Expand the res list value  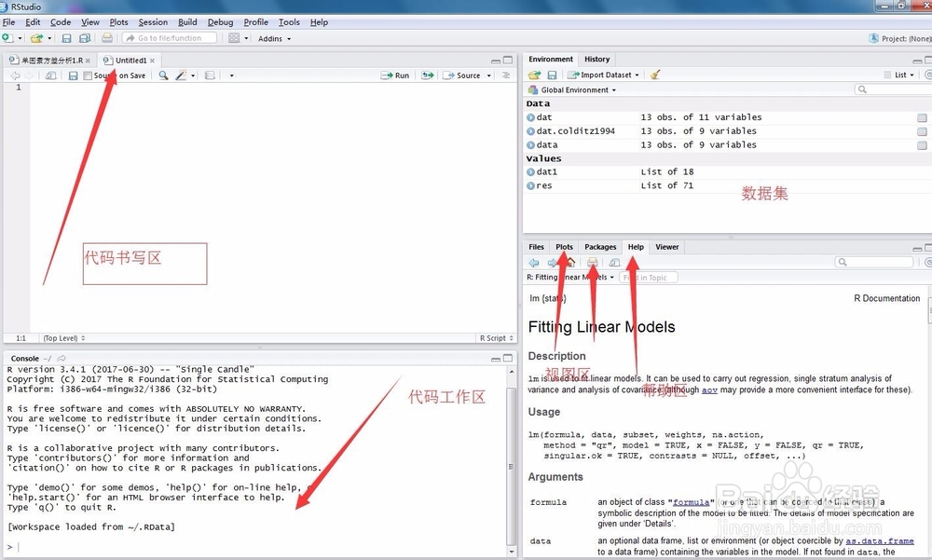[x=530, y=185]
